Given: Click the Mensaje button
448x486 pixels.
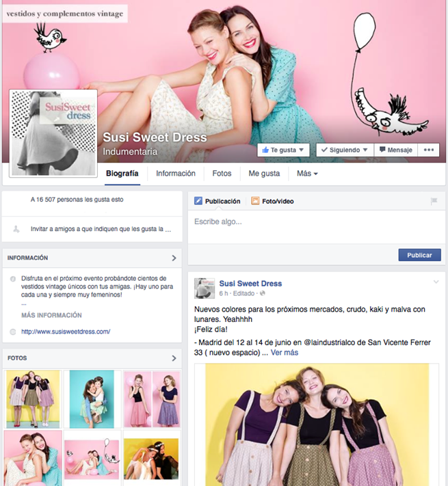Looking at the screenshot, I should pyautogui.click(x=396, y=150).
